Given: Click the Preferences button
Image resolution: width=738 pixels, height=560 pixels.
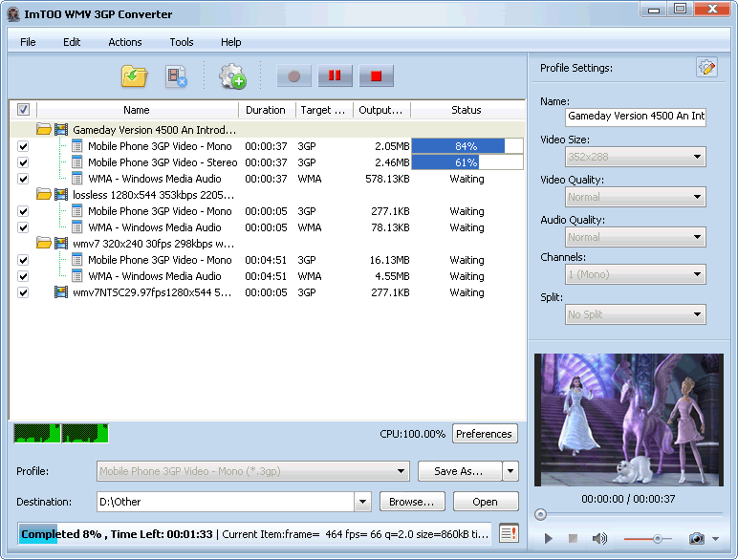Looking at the screenshot, I should pos(485,434).
